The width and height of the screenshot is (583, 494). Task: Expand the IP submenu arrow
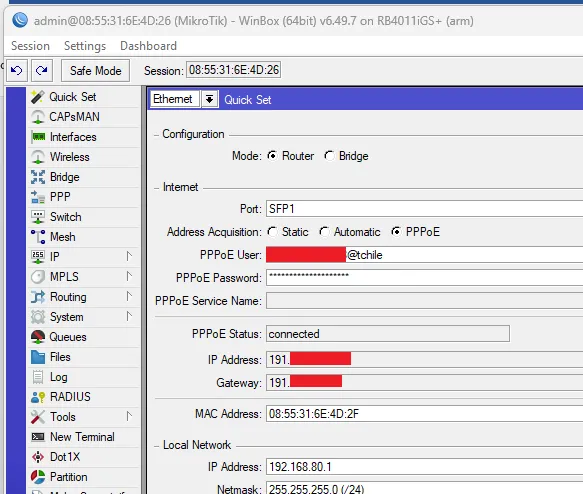129,256
